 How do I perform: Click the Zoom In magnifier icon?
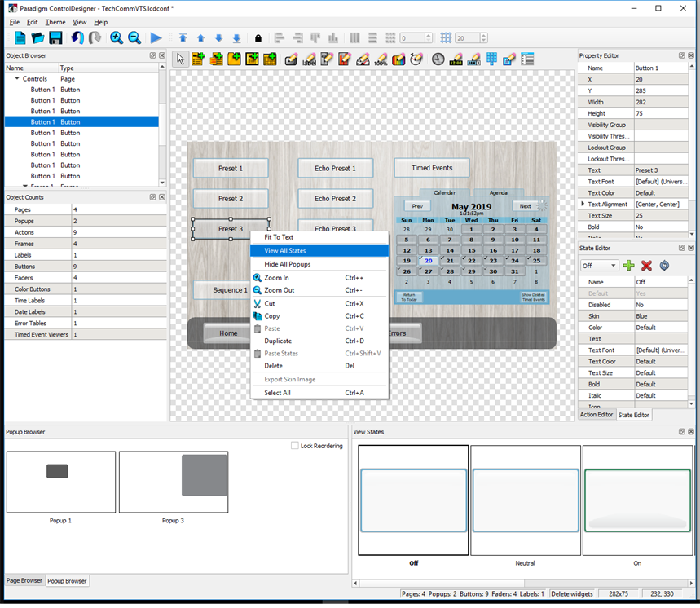[117, 38]
